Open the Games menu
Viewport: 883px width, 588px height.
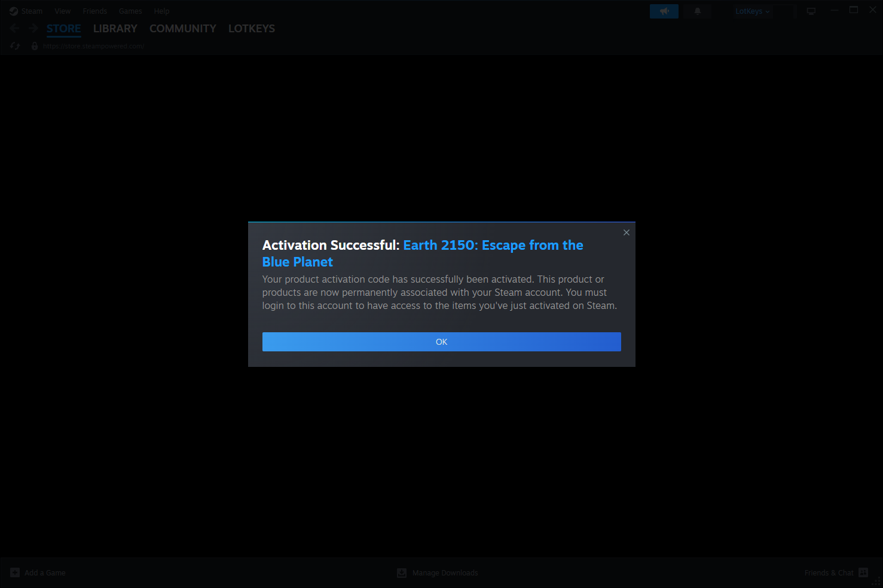coord(130,11)
